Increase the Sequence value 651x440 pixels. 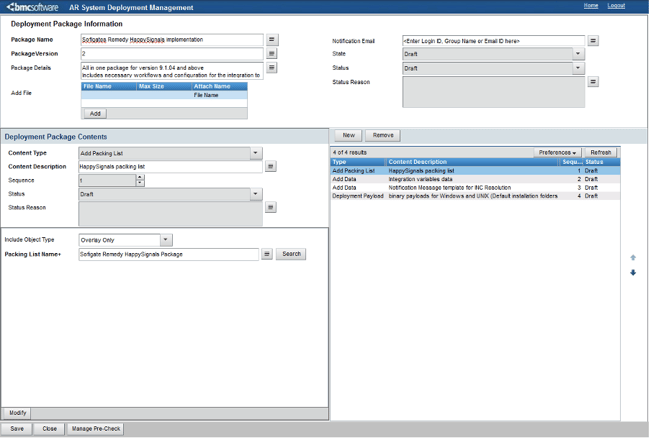pyautogui.click(x=140, y=177)
